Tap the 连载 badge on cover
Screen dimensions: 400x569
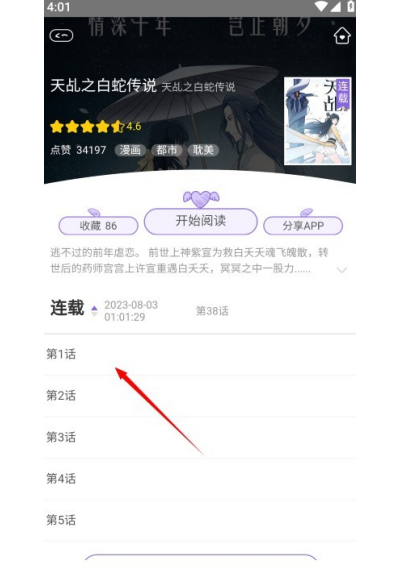coord(343,94)
